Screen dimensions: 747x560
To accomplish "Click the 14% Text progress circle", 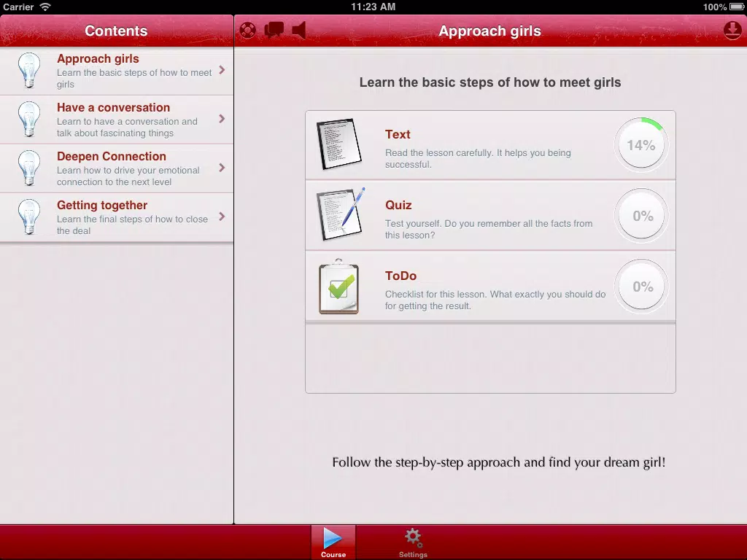I will coord(641,145).
